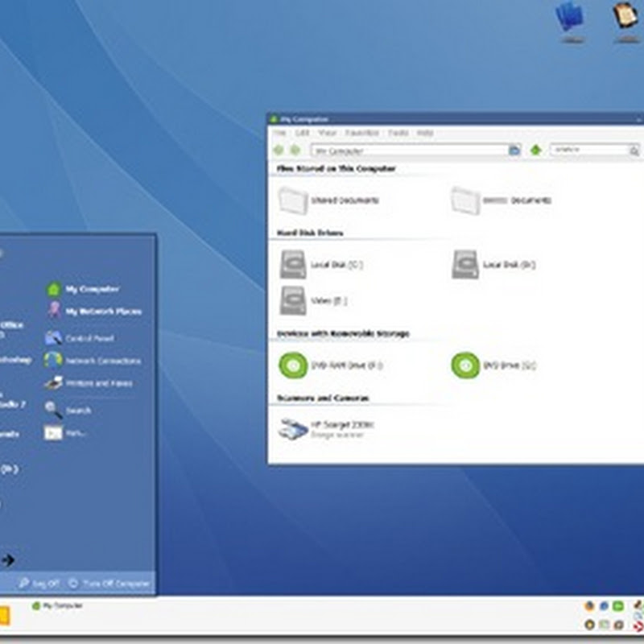Click the blue round icon in the system tray
Image resolution: width=644 pixels, height=644 pixels.
(x=604, y=606)
